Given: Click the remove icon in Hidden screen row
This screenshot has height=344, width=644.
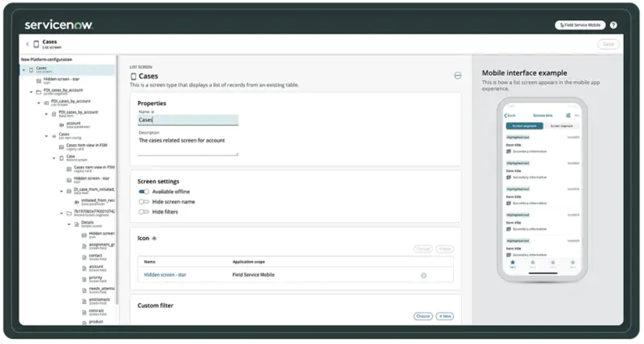Looking at the screenshot, I should tap(423, 276).
